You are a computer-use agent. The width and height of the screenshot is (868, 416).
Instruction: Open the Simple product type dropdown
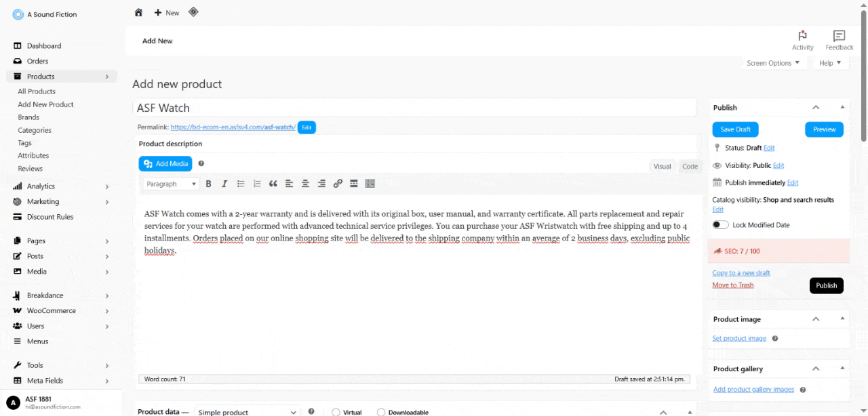tap(248, 412)
